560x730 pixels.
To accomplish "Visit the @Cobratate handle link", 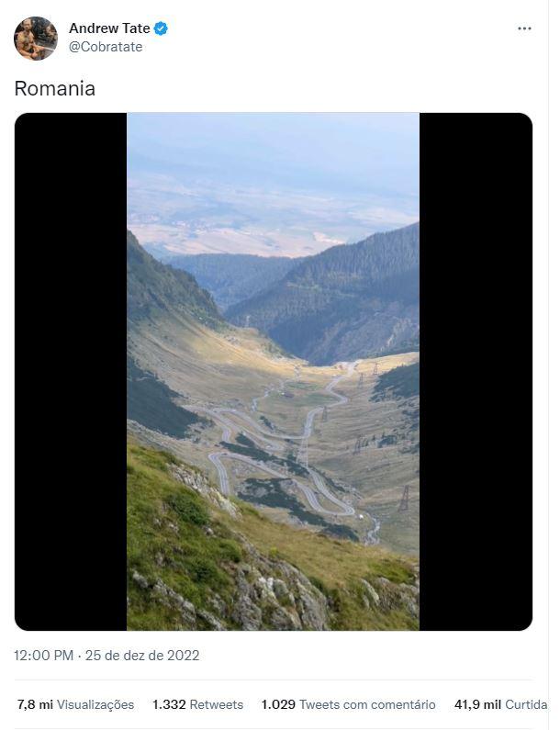I will tap(106, 47).
